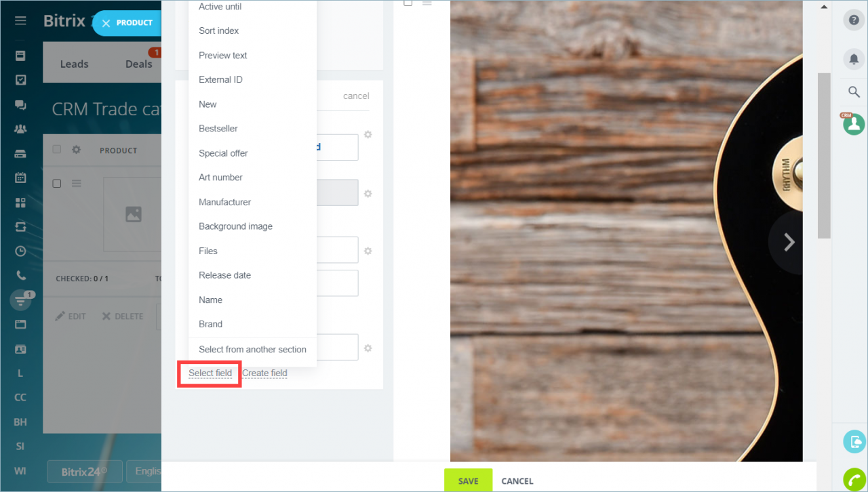Open the hamburger main menu icon
This screenshot has height=492, width=868.
point(20,21)
